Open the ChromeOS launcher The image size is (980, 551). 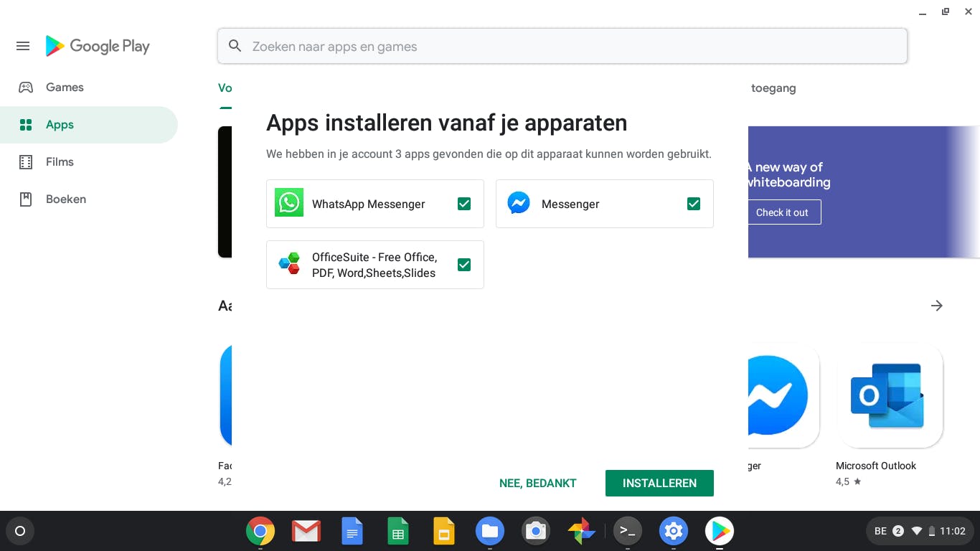(x=20, y=531)
